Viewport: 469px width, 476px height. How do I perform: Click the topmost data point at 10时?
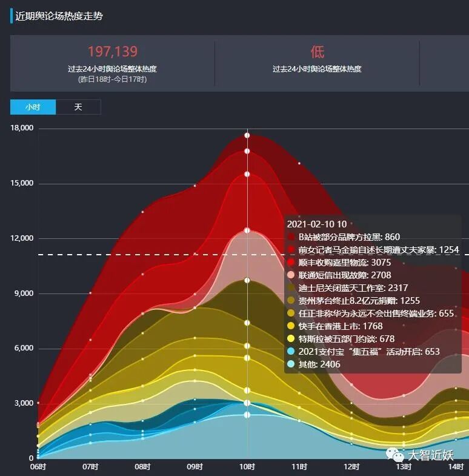pos(247,135)
